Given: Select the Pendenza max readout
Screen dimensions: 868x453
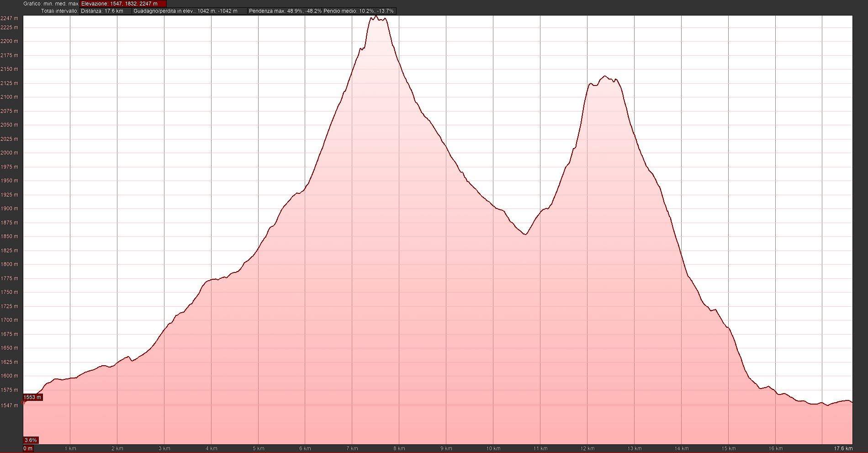Looking at the screenshot, I should tap(285, 11).
